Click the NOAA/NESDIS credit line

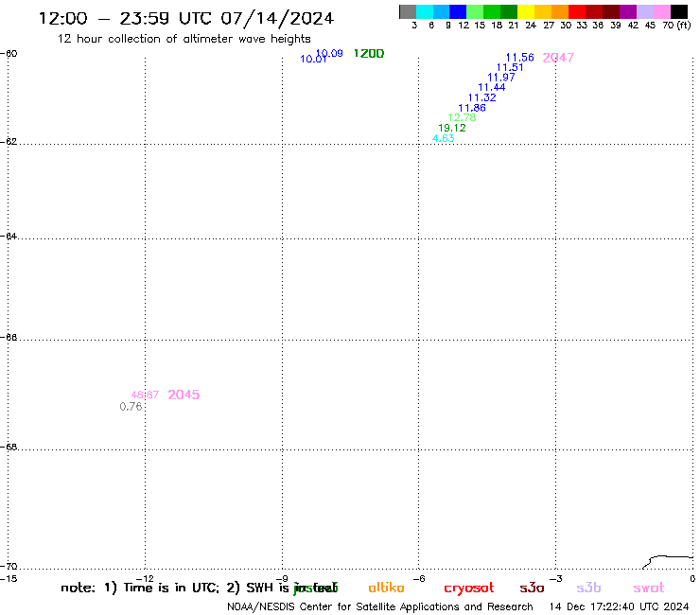pos(380,606)
